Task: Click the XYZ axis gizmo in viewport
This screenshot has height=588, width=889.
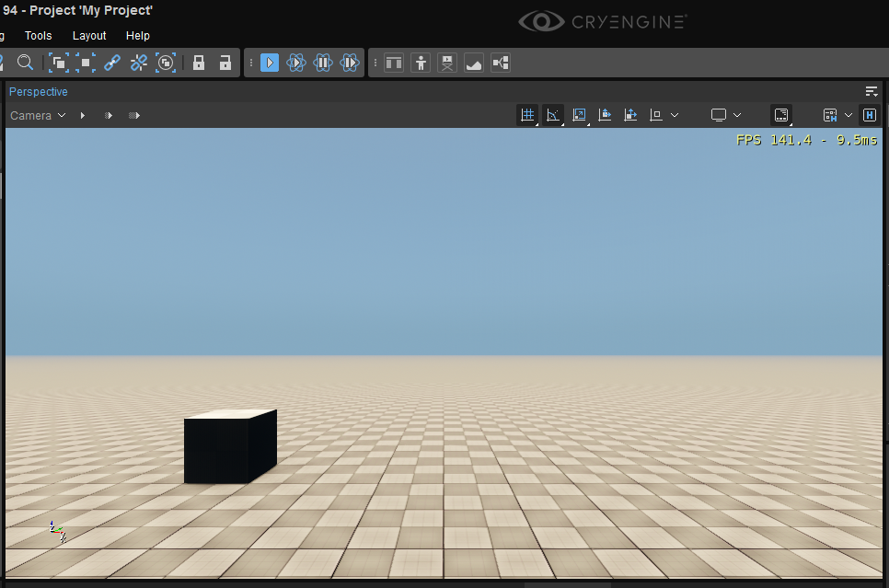Action: (57, 531)
